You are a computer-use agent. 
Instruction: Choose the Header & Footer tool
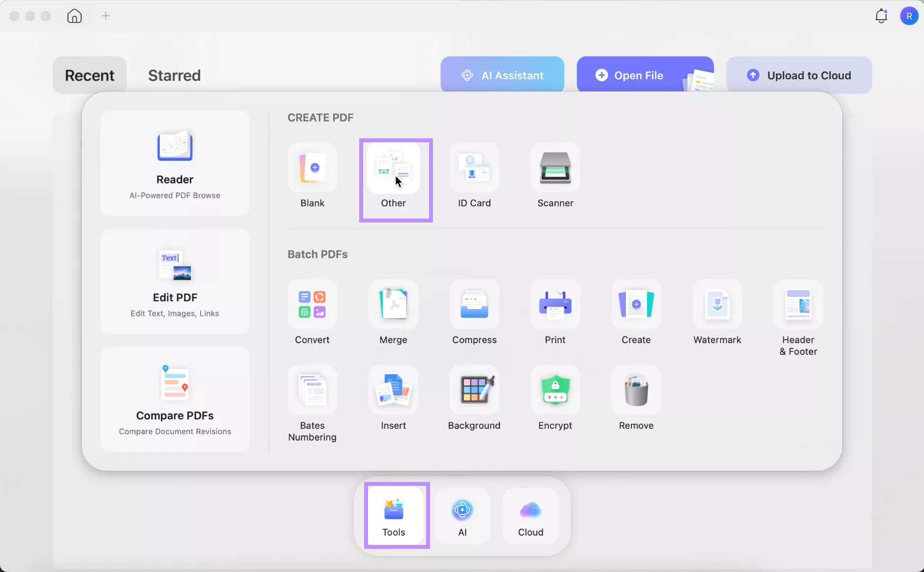798,305
